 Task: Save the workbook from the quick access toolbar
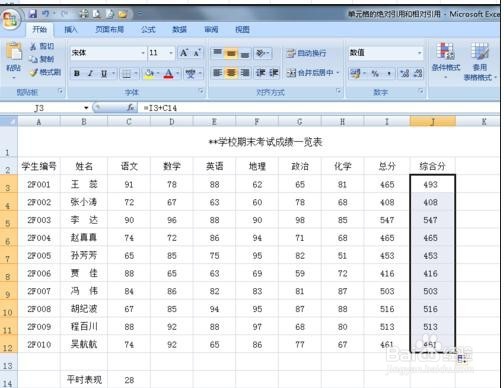click(x=33, y=14)
